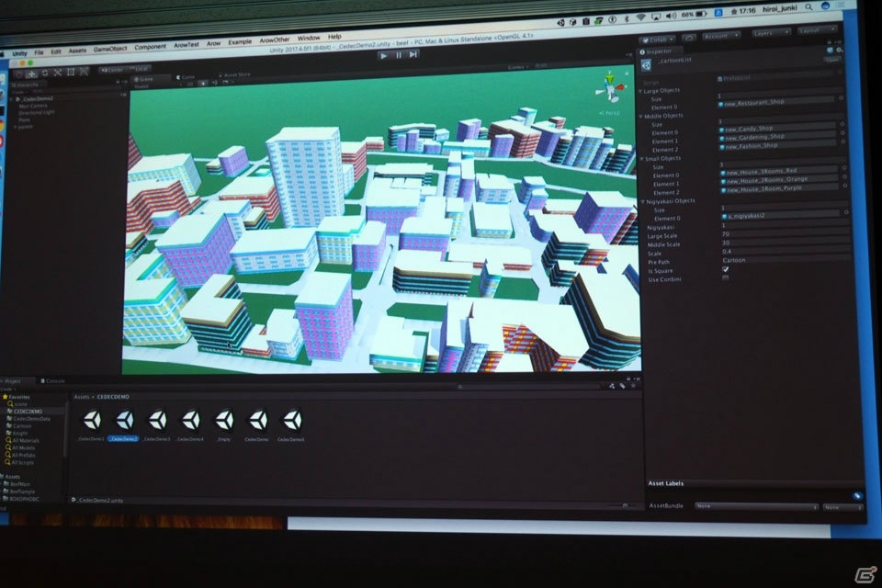Select the _CedecDemo4 scene asset
Screen dimensions: 882x588
[191, 424]
